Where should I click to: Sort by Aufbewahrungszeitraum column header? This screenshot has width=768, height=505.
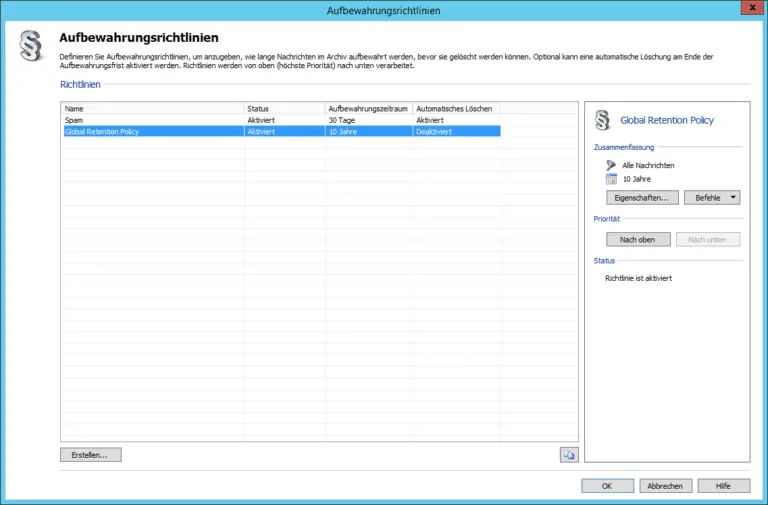[367, 108]
